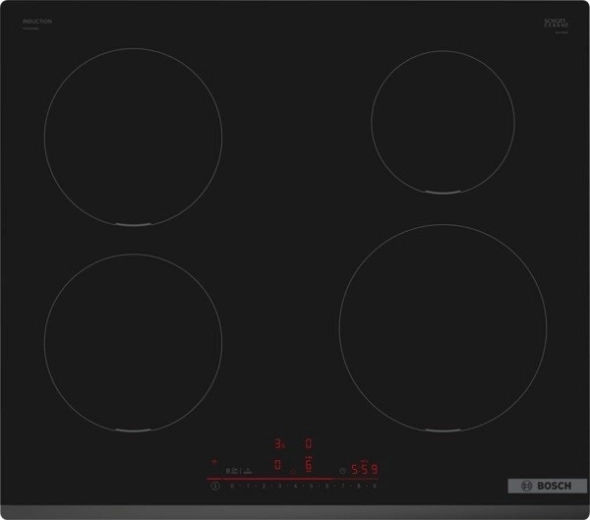Set power level 1 on slider
590x520 pixels.
[248, 486]
